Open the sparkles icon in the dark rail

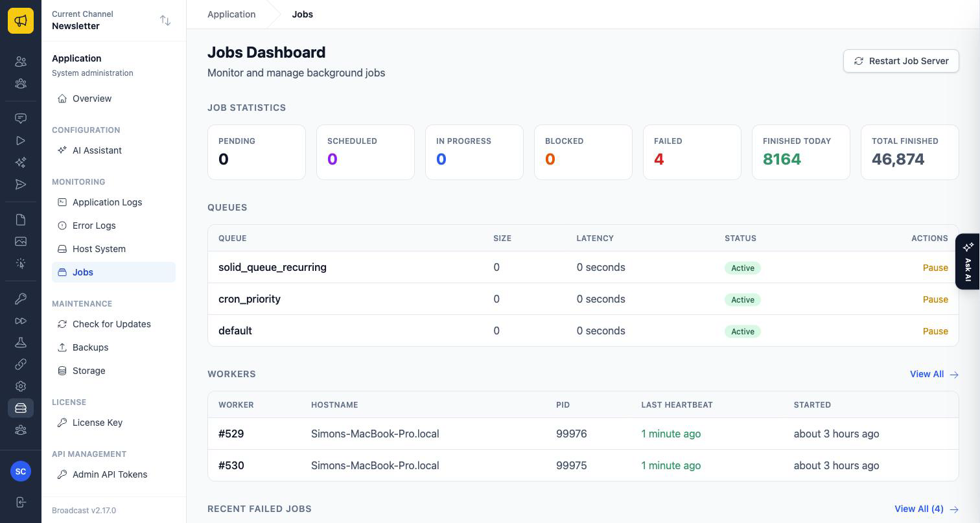[x=21, y=163]
